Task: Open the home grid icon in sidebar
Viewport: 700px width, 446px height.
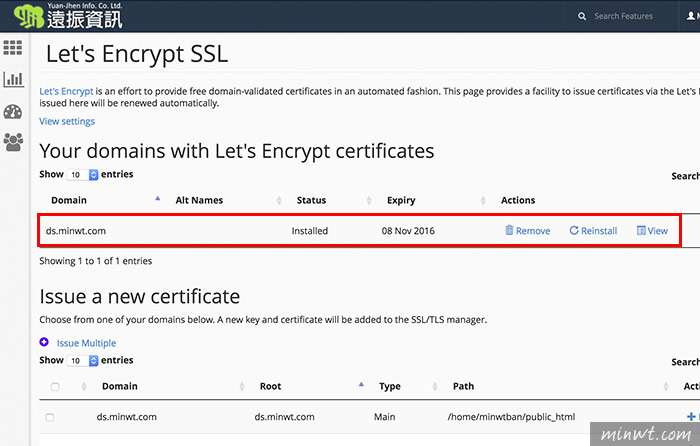Action: (x=12, y=47)
